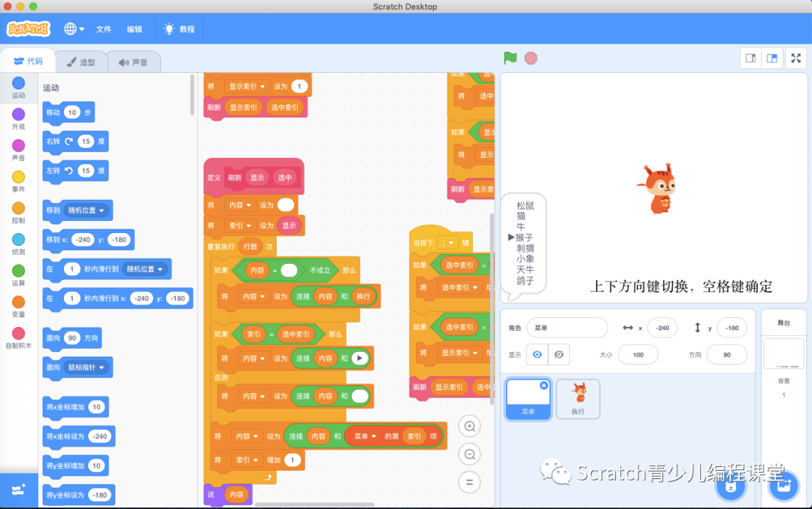Select the 执行 sprite thumbnail
Image resolution: width=812 pixels, height=509 pixels.
(577, 398)
